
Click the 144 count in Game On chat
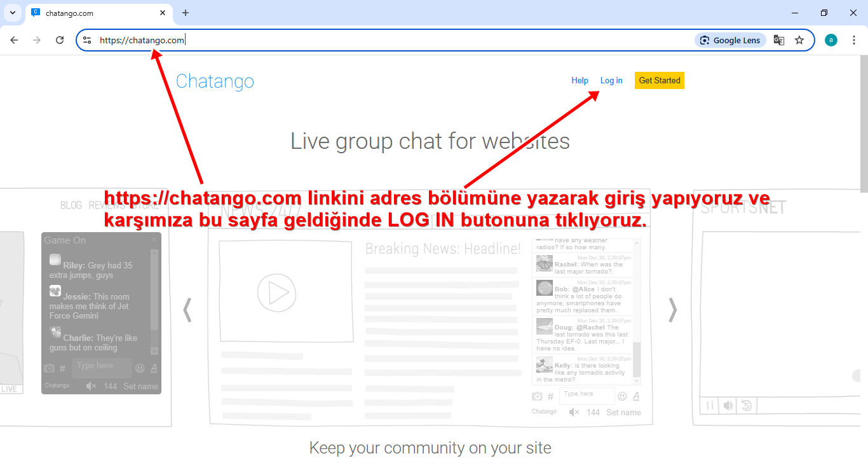click(110, 386)
